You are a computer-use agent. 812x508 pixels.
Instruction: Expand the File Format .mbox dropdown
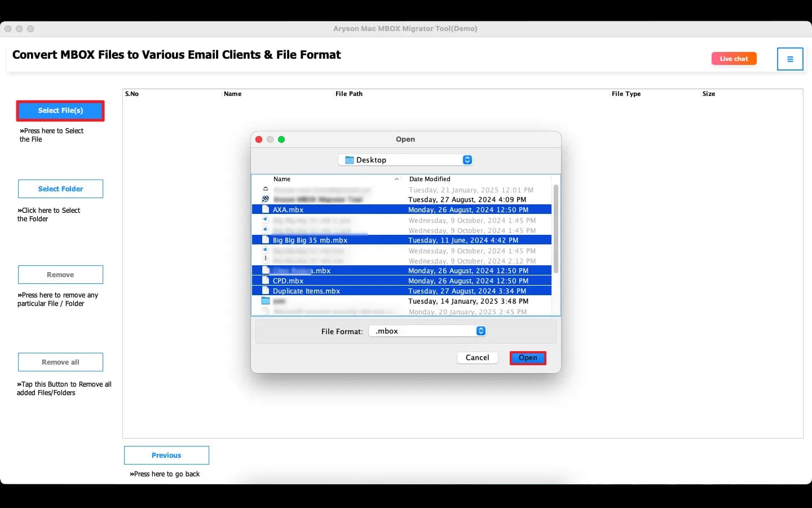(427, 331)
